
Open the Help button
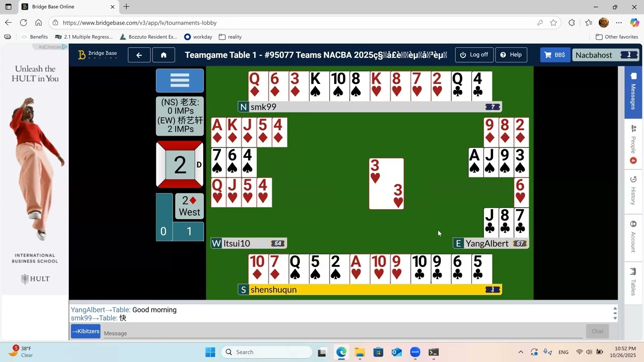511,55
